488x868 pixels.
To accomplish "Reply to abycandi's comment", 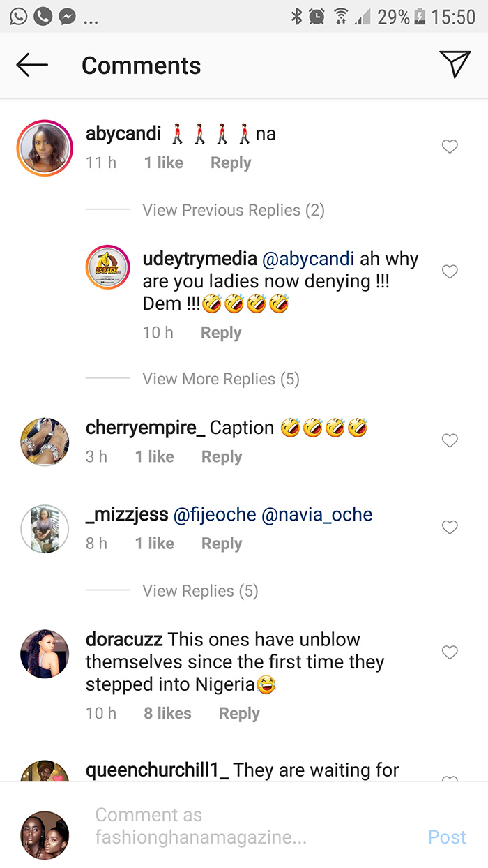I will (231, 163).
